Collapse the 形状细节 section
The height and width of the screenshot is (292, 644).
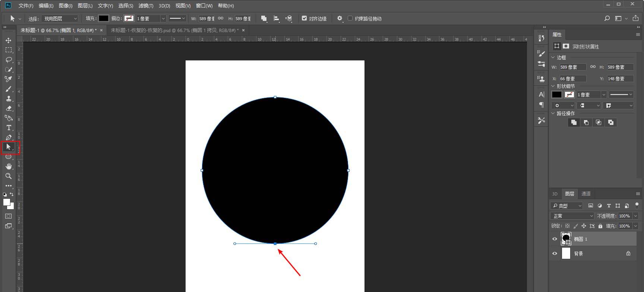point(553,86)
